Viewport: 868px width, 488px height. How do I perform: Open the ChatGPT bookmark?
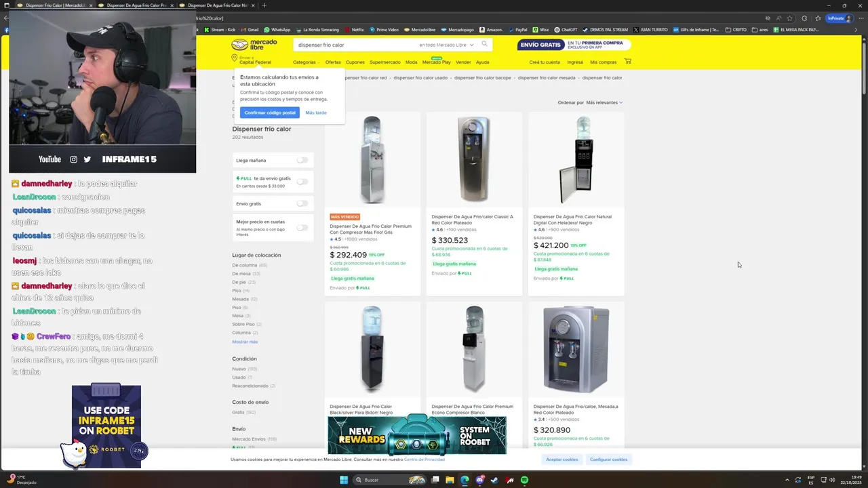[566, 30]
